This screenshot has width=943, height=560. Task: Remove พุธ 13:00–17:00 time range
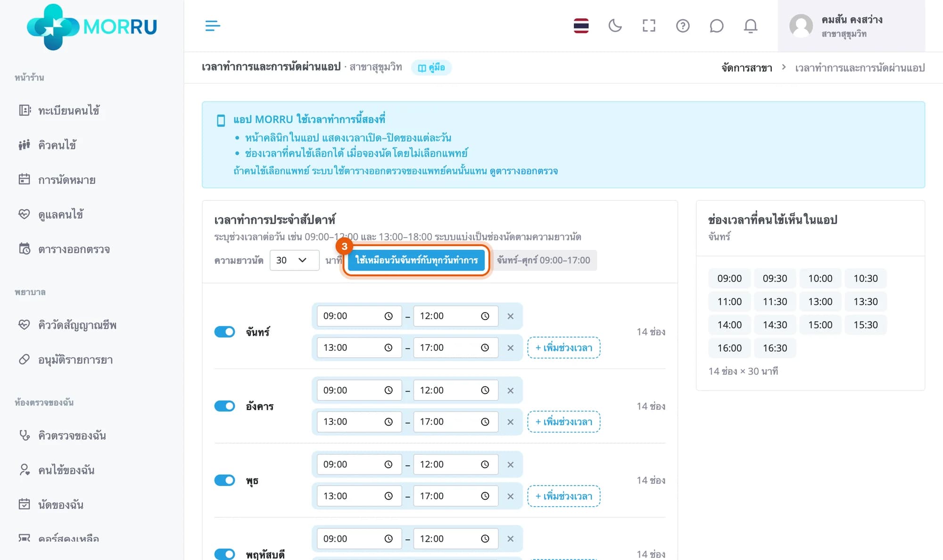point(510,496)
